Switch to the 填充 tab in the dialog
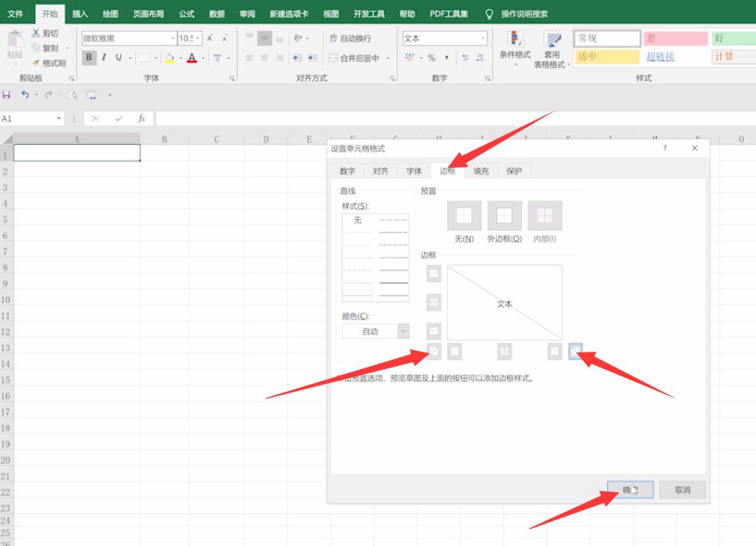 (x=481, y=171)
